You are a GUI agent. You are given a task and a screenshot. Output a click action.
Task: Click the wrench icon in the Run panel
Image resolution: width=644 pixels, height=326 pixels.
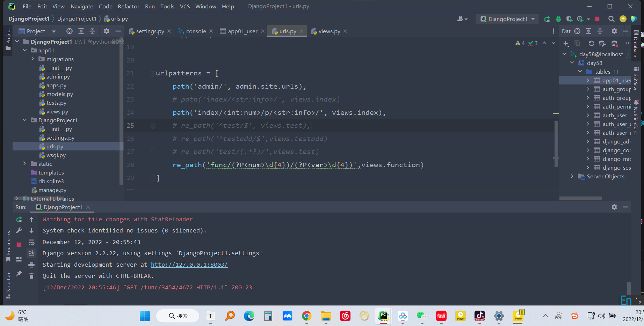19,230
